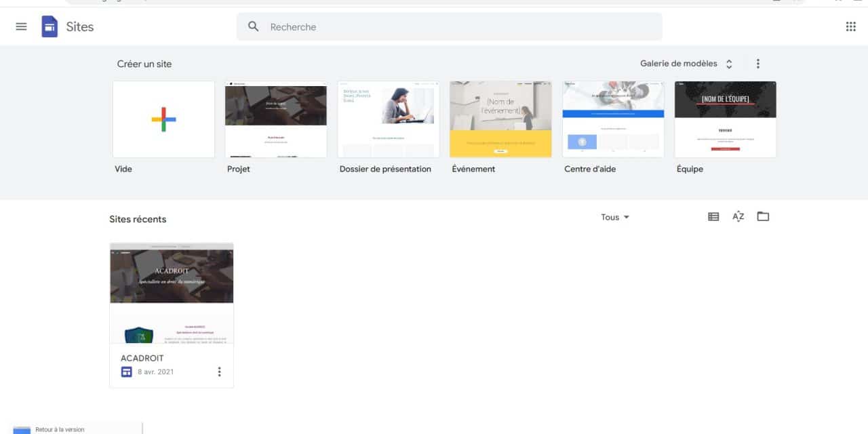Pick the Événement template
The height and width of the screenshot is (434, 868).
point(500,119)
